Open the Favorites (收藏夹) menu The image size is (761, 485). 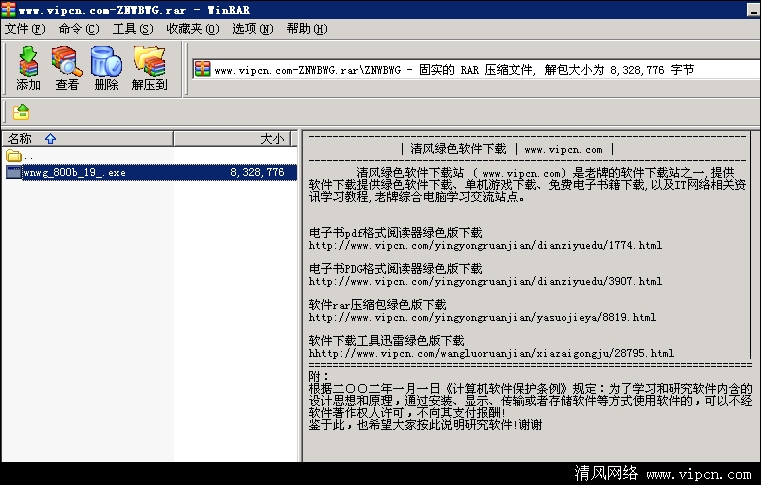(193, 29)
